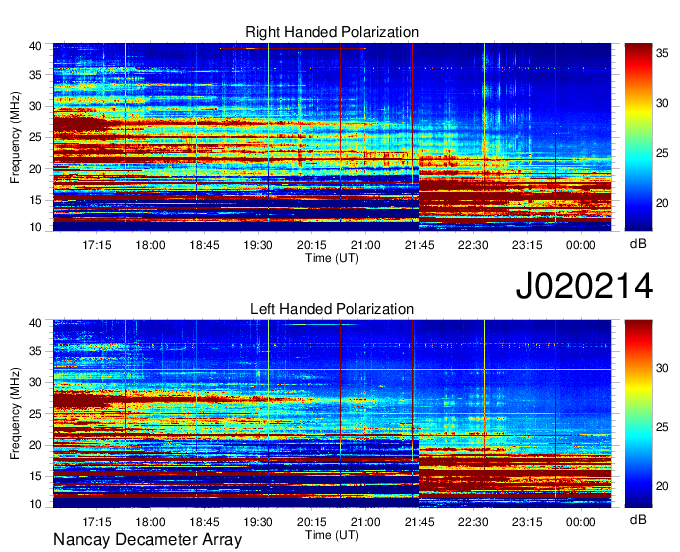Click the "dB" label under the right-handed color bar
680x552 pixels.
tap(638, 244)
